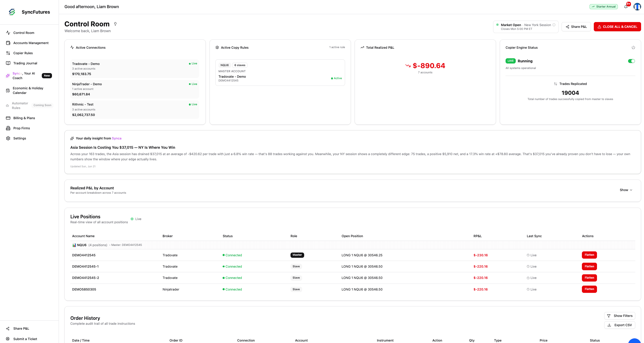
Task: Click Export CSV button
Action: pyautogui.click(x=620, y=325)
